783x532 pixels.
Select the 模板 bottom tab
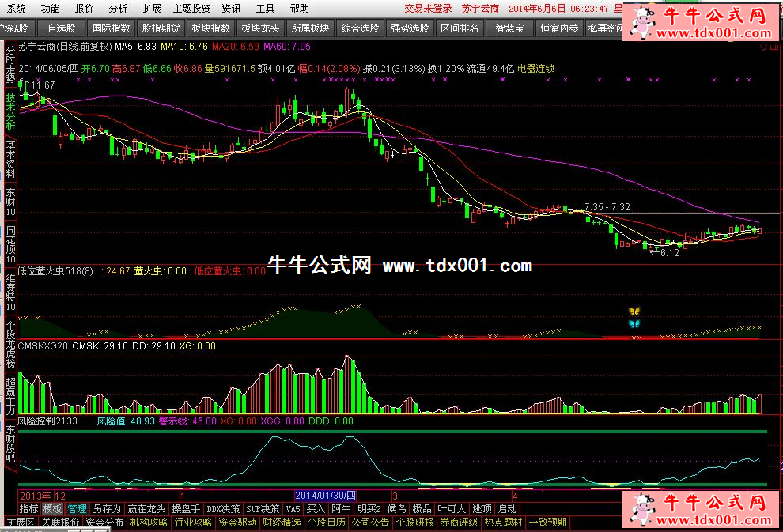click(x=52, y=509)
